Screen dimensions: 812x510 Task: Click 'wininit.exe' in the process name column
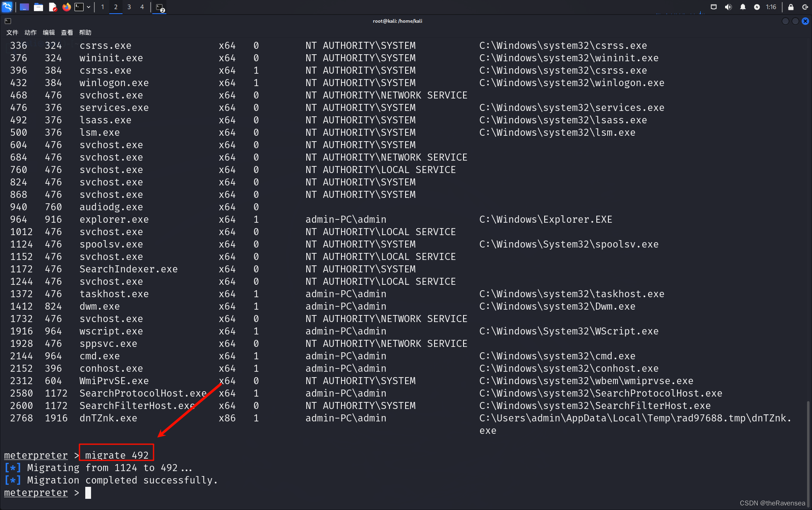(x=111, y=58)
